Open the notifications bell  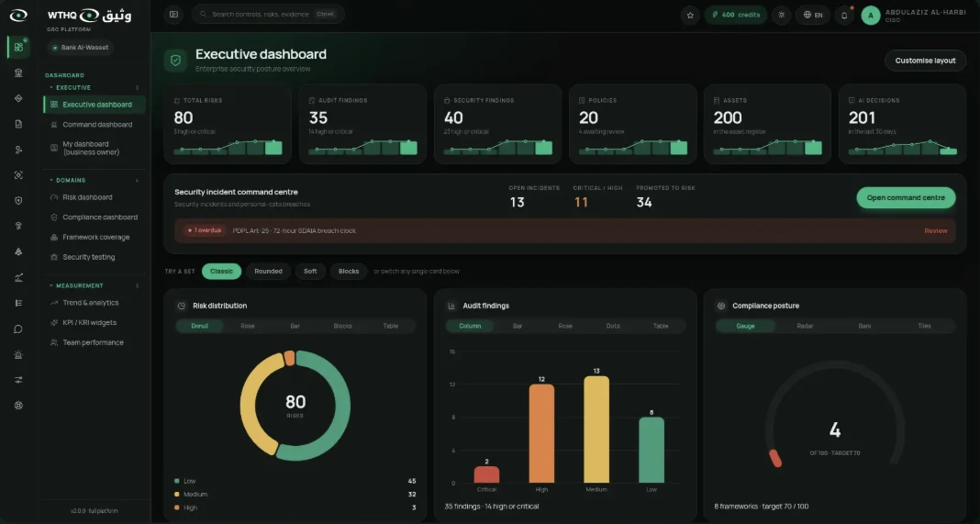coord(844,15)
